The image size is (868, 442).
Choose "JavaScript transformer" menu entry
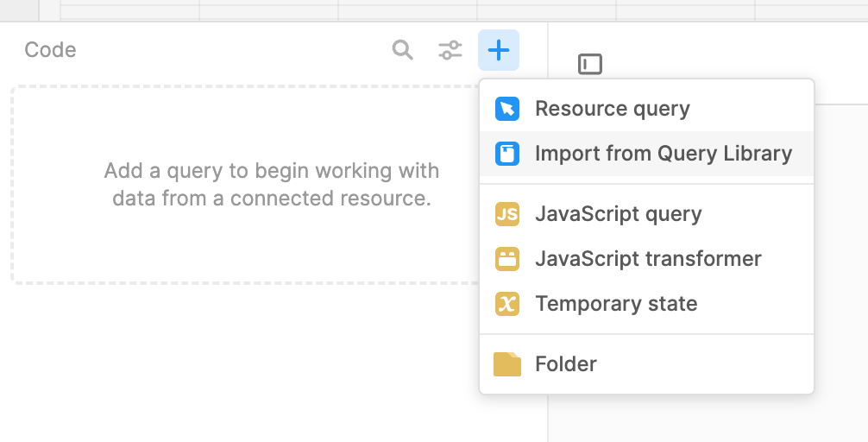coord(648,259)
